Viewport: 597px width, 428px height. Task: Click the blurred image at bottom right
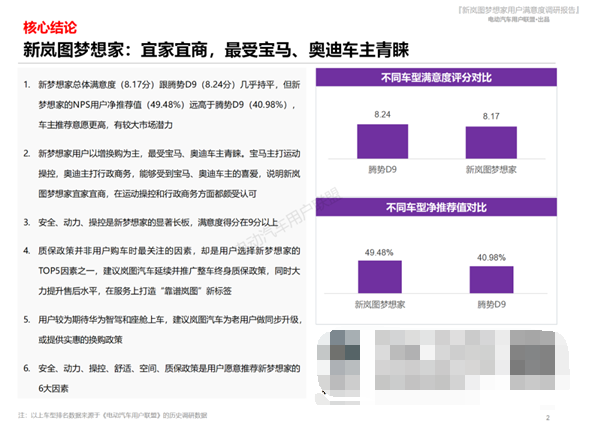click(x=443, y=366)
